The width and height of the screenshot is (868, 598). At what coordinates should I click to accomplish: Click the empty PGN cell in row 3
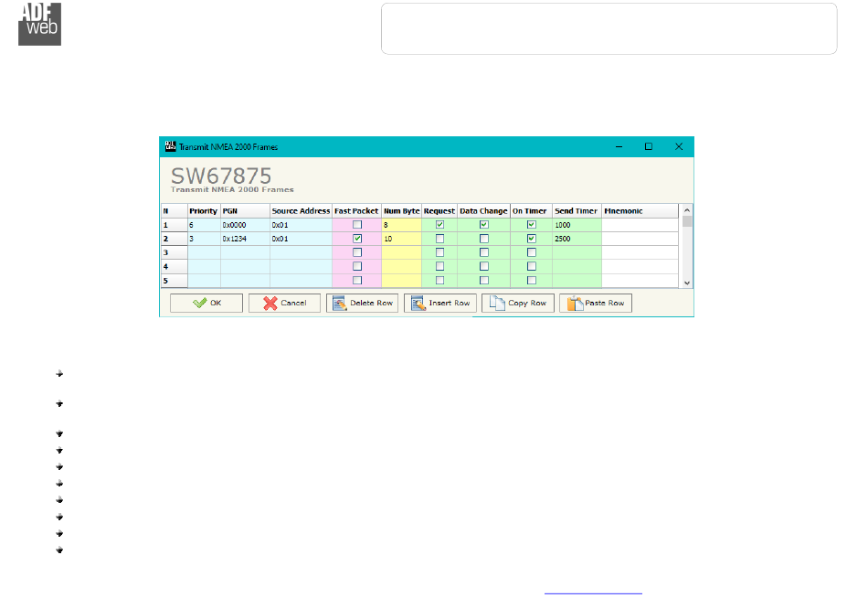tap(245, 252)
